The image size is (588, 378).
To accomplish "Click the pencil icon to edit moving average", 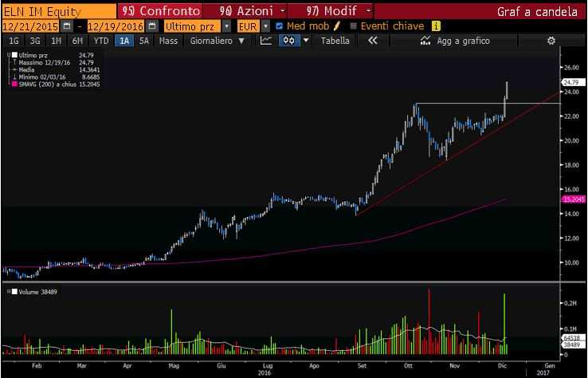I will point(336,26).
